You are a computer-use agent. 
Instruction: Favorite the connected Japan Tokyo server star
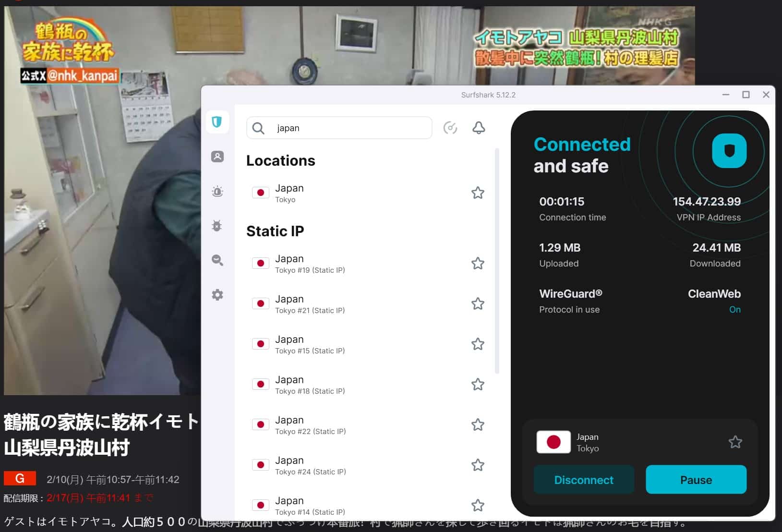(735, 442)
